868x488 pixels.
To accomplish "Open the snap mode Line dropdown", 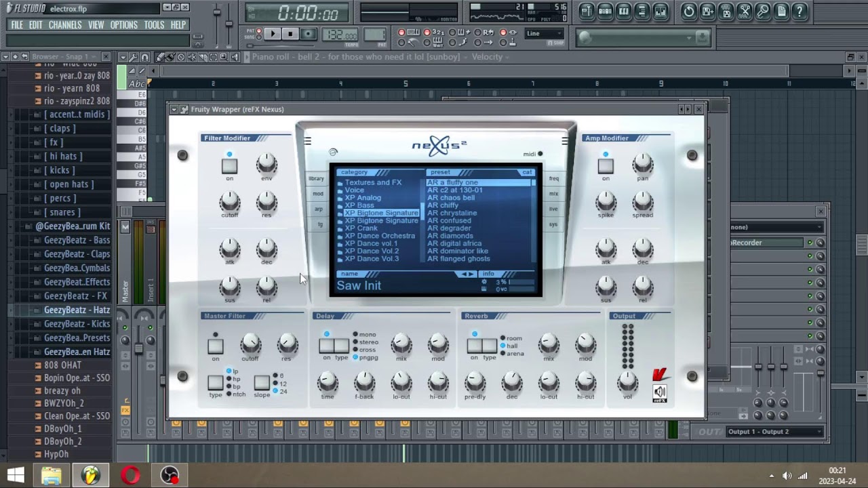I will click(545, 33).
